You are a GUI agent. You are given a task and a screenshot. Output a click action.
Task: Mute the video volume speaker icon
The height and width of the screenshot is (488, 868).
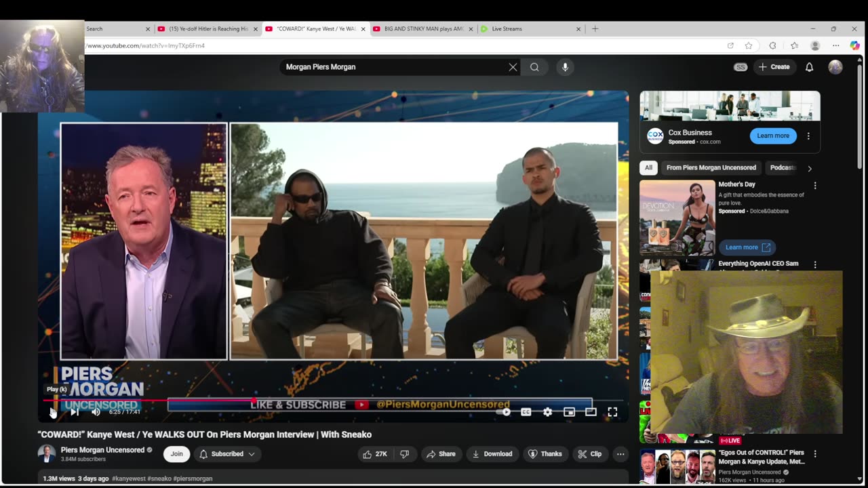[96, 411]
